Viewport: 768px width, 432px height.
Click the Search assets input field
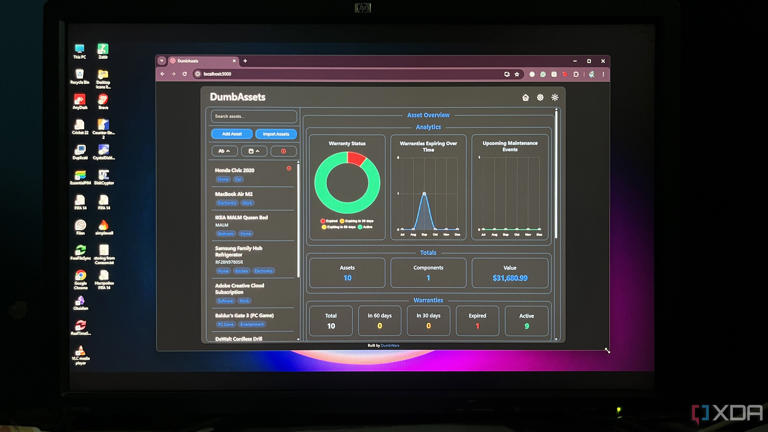pos(253,117)
